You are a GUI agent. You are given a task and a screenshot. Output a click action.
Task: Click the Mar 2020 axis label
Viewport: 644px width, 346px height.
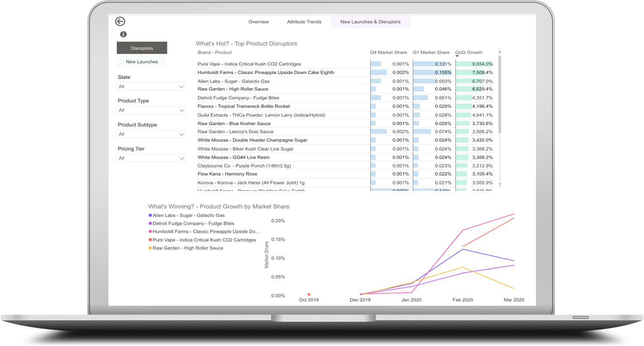click(x=514, y=300)
